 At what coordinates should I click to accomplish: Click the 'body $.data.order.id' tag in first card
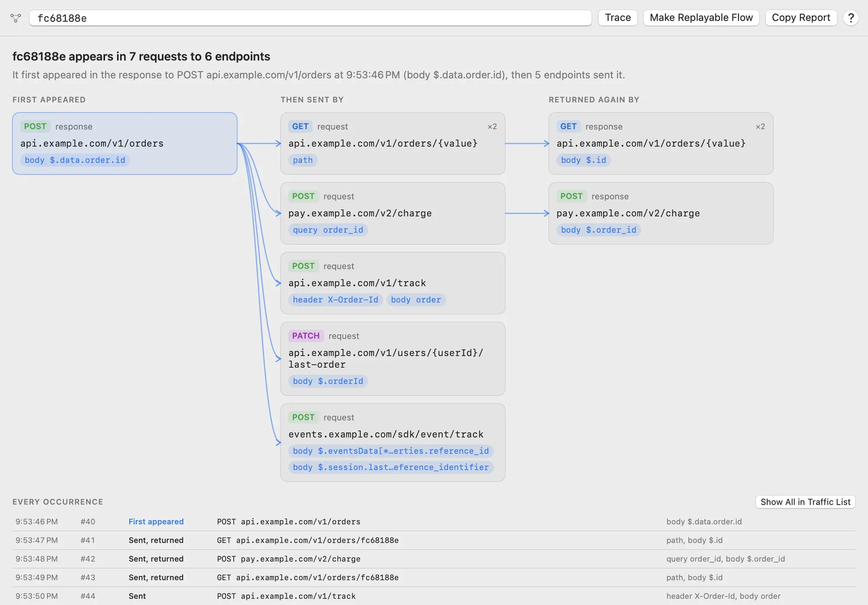75,160
